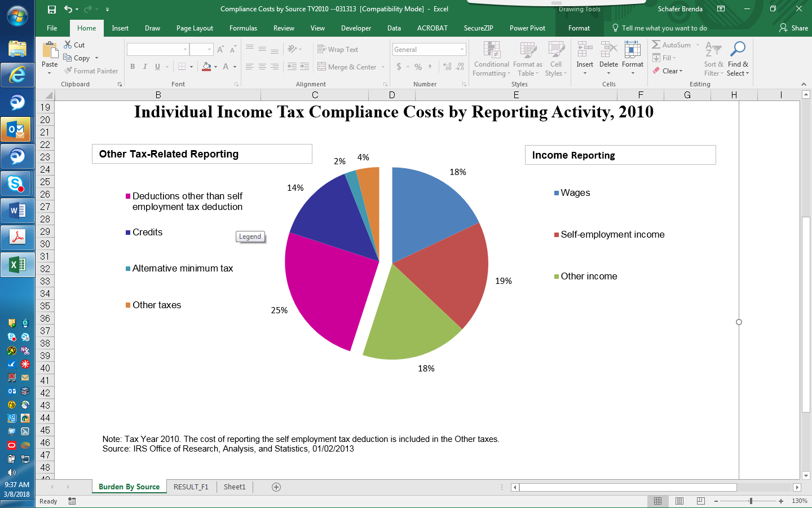Switch to Page Layout view icon
This screenshot has height=508, width=812.
(x=679, y=501)
